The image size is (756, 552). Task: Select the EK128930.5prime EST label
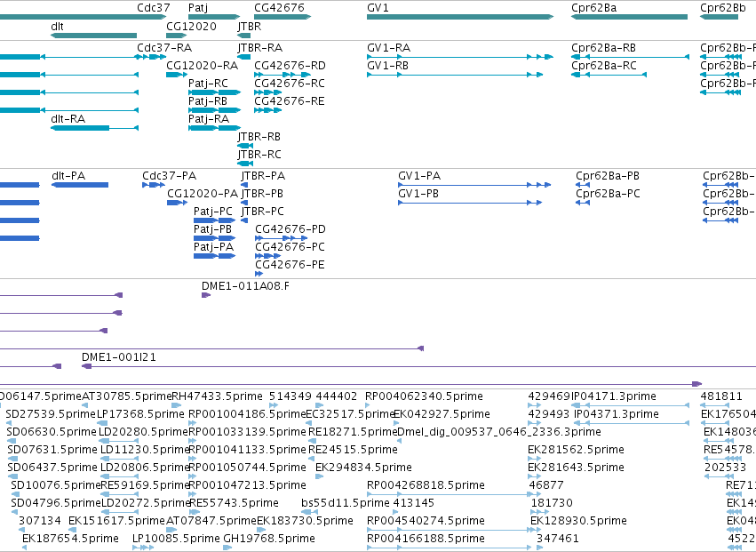click(x=578, y=522)
